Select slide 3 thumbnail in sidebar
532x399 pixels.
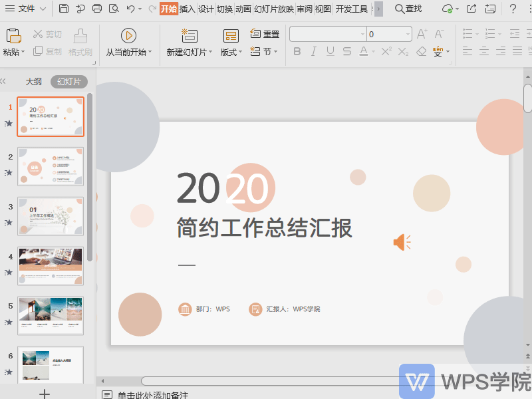(x=51, y=215)
